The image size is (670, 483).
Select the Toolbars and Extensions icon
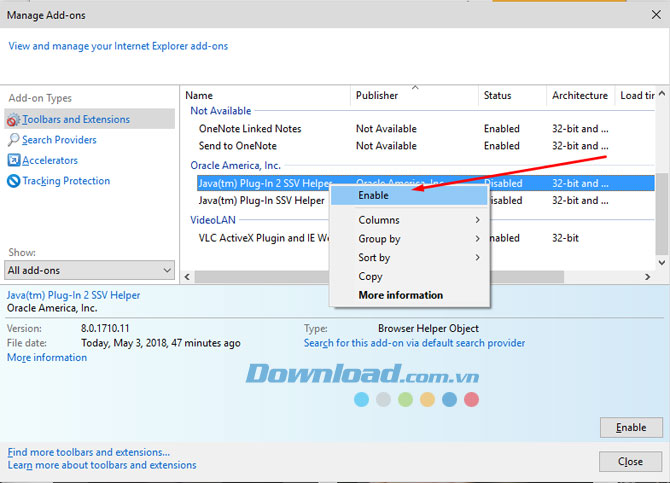coord(14,120)
